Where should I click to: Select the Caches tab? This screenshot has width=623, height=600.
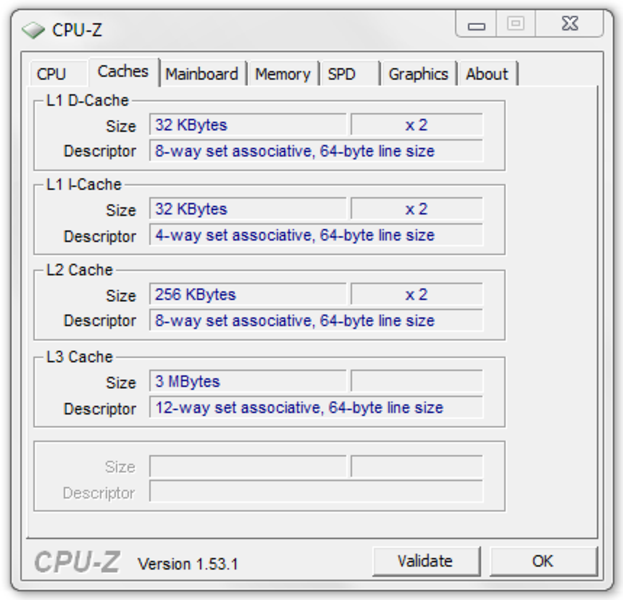pos(124,72)
